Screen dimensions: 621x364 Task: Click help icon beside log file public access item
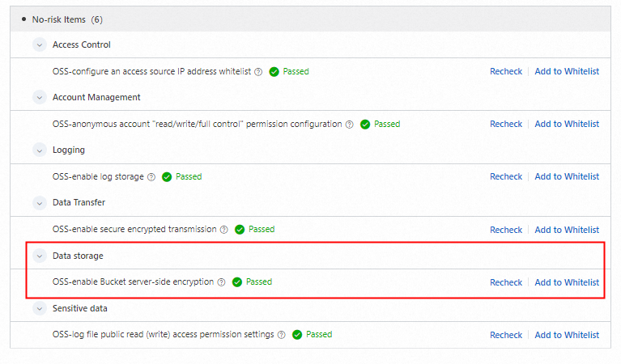281,335
